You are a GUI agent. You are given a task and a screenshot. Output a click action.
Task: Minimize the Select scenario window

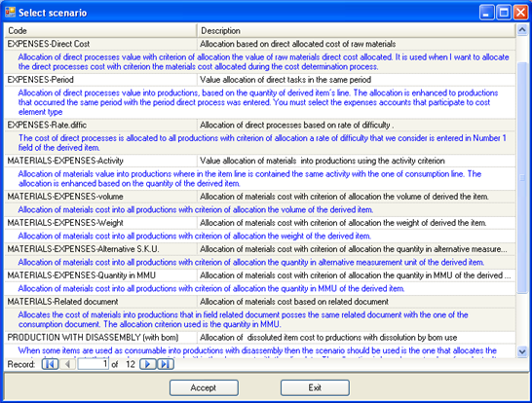(486, 13)
